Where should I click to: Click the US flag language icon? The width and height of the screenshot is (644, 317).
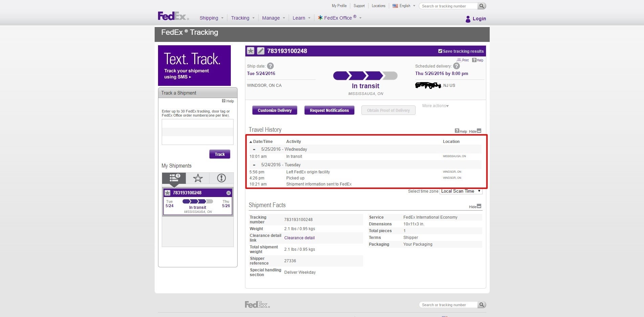[x=395, y=6]
